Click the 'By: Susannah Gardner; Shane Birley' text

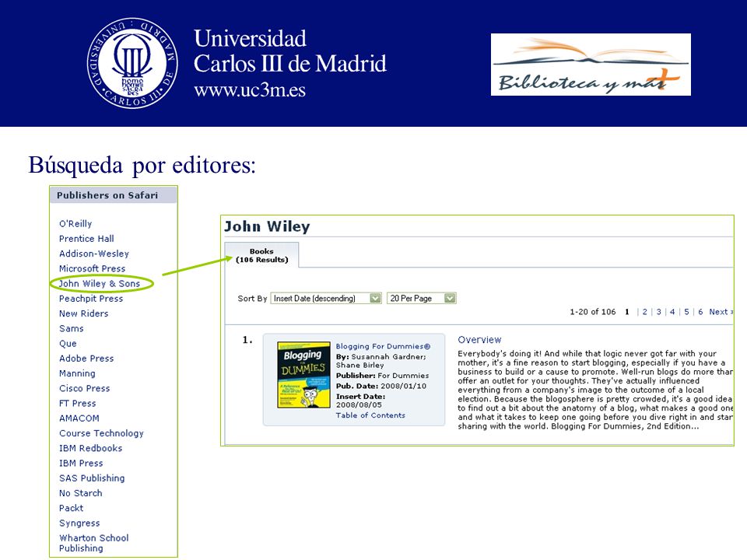tap(381, 361)
